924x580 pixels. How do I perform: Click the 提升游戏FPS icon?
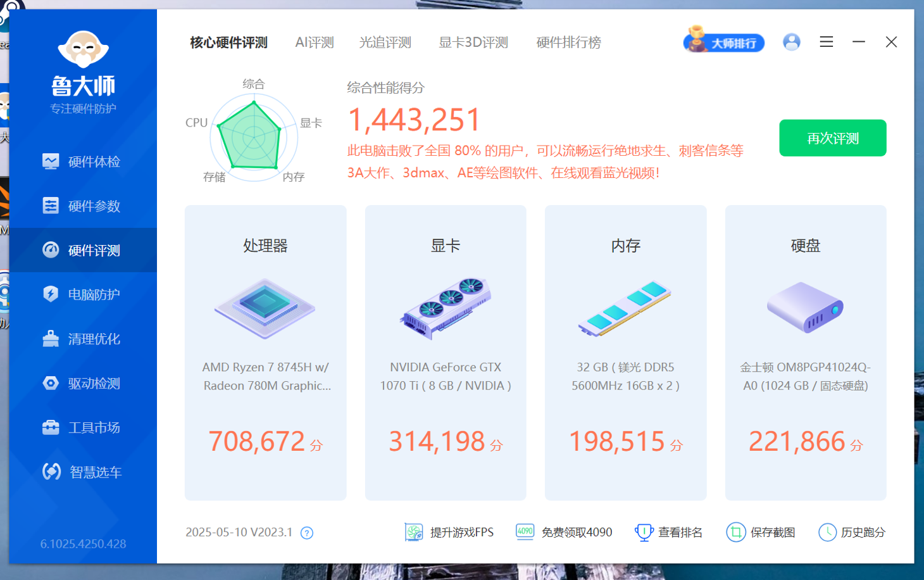pos(413,533)
